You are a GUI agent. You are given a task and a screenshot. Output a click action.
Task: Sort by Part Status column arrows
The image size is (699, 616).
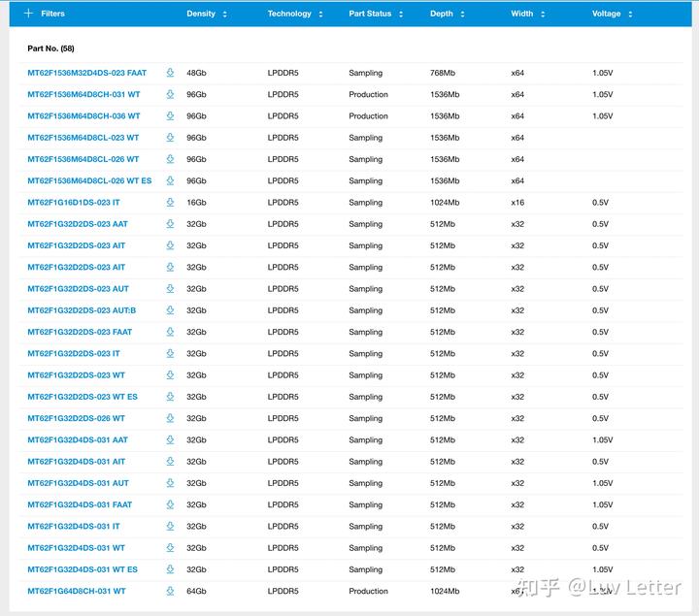pos(401,15)
